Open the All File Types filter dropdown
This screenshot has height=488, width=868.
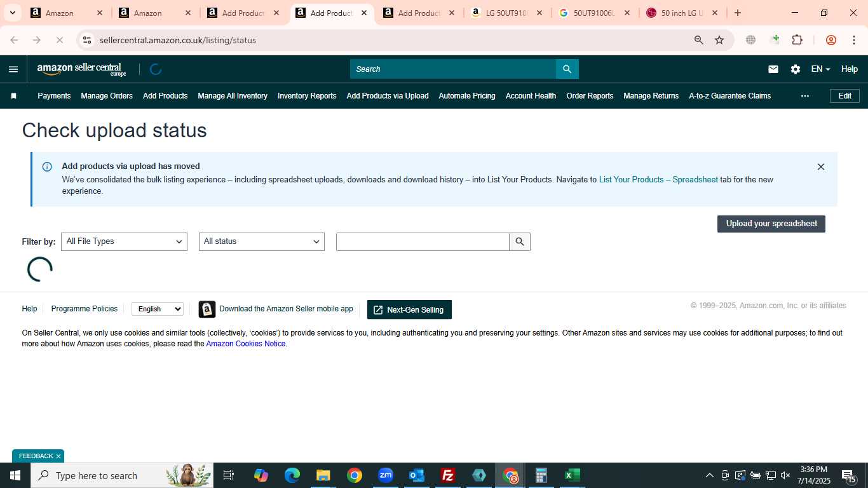tap(124, 241)
